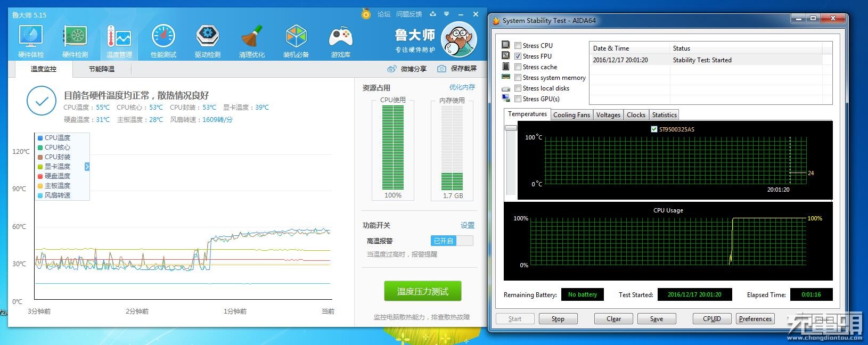Click the Save button in AIDA64
The width and height of the screenshot is (868, 345).
[657, 319]
